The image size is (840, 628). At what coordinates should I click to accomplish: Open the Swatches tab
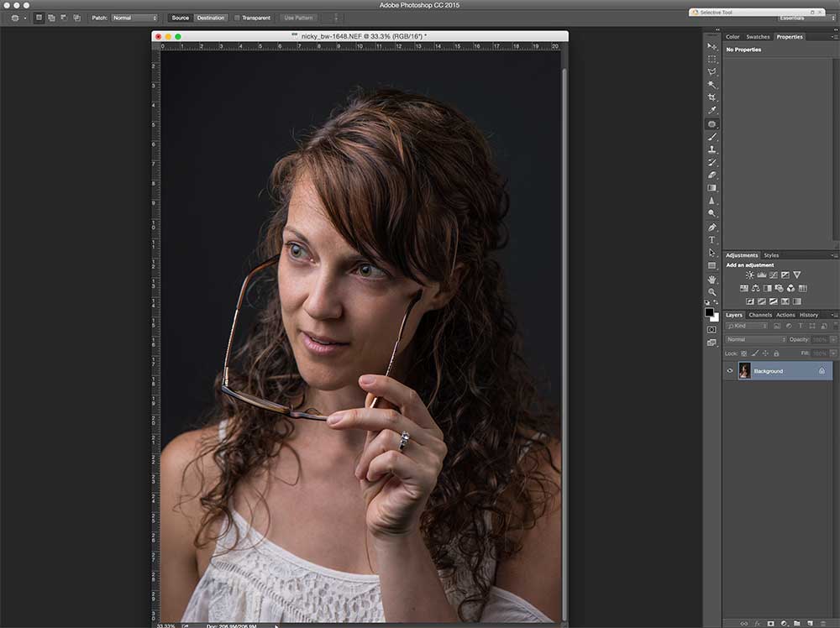pyautogui.click(x=758, y=37)
